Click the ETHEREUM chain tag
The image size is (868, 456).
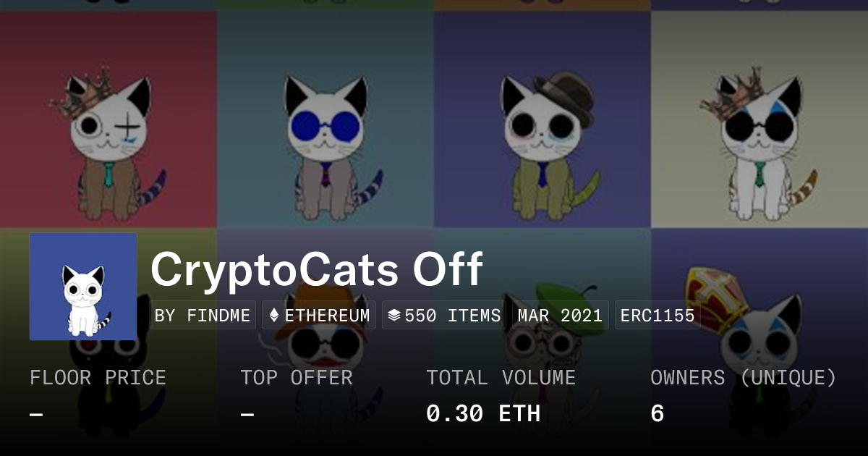click(x=319, y=316)
